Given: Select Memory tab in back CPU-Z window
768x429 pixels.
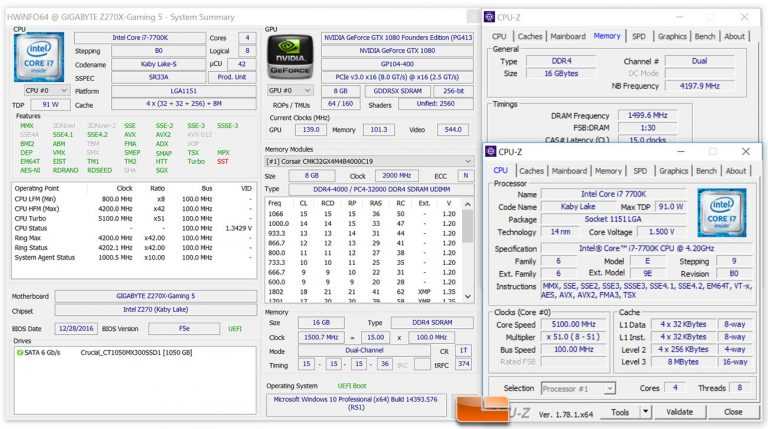Looking at the screenshot, I should [x=607, y=36].
